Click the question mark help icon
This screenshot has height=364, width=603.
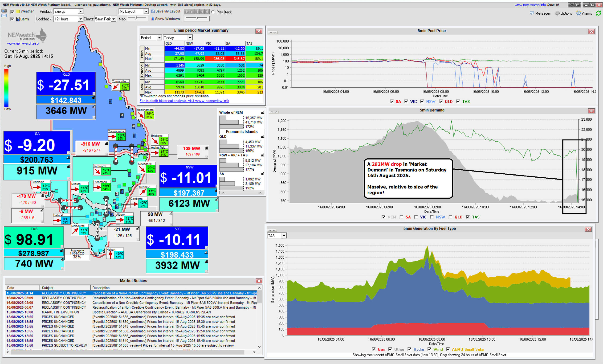tap(571, 5)
